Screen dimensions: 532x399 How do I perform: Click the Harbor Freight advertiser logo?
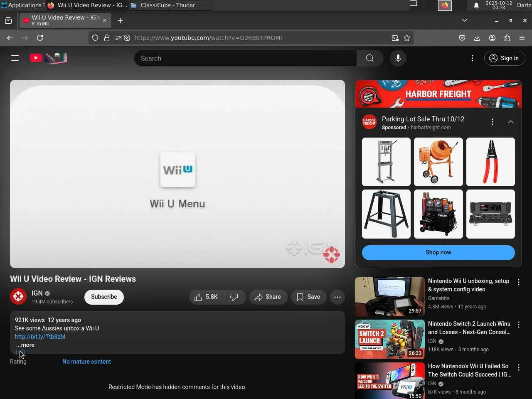[x=369, y=122]
